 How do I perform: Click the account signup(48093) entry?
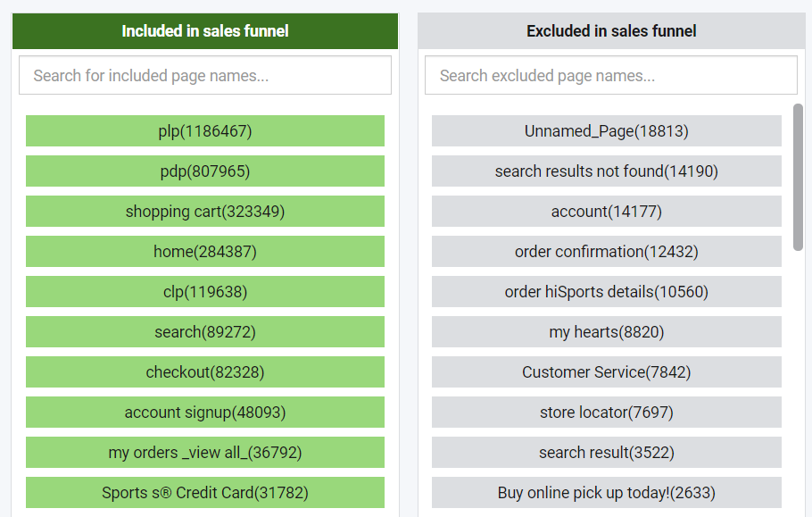coord(205,413)
